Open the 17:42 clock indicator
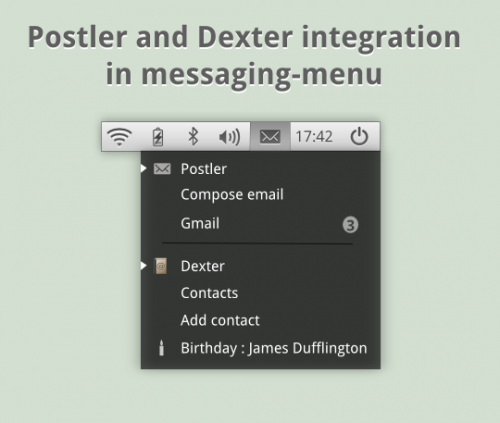 314,137
